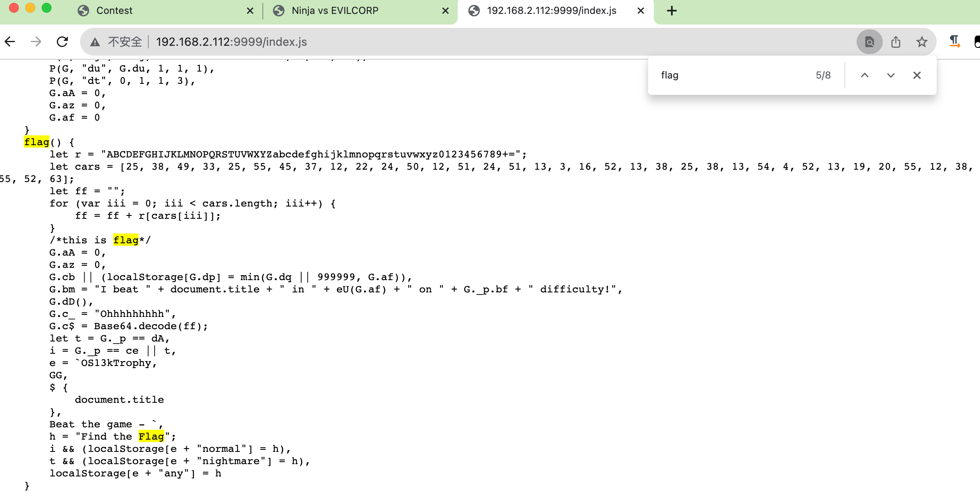Screen dimensions: 980x494
Task: Click the 'Ohhhhhhhhh' string
Action: (132, 314)
